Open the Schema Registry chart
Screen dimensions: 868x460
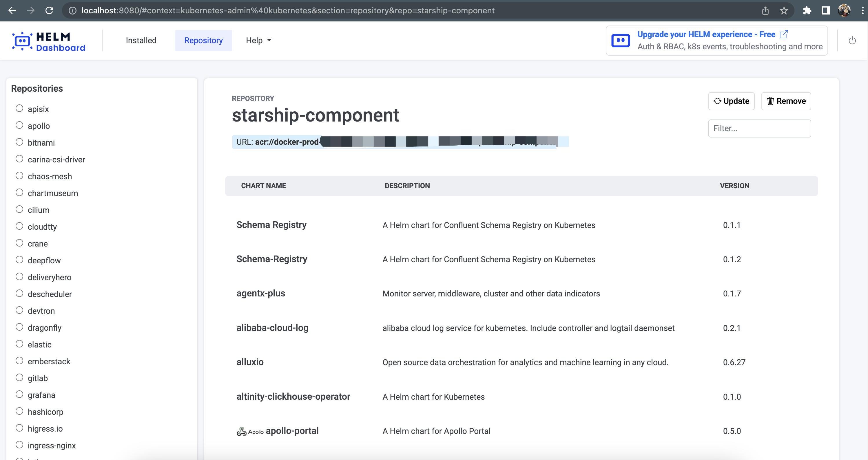(x=271, y=224)
